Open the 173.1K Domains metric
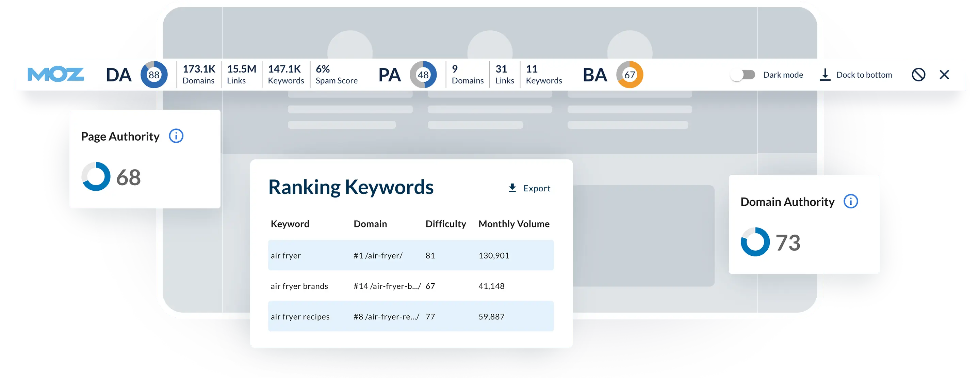This screenshot has width=980, height=378. click(x=199, y=75)
